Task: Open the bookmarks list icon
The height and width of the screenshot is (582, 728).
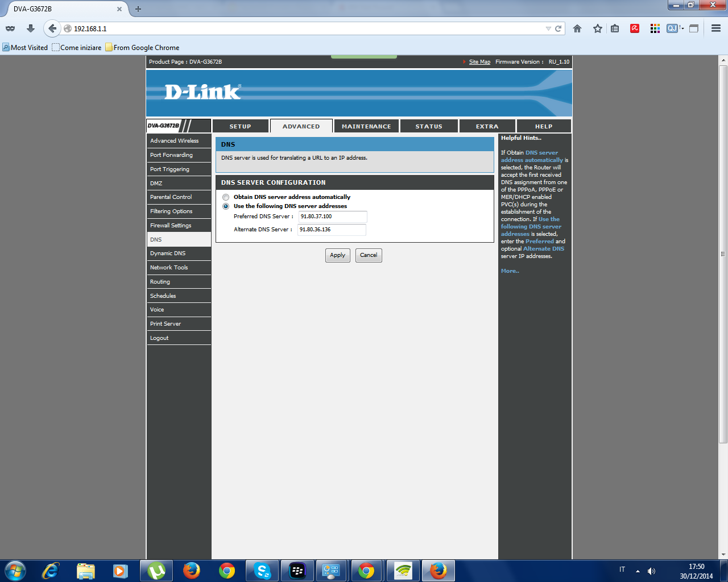Action: tap(615, 28)
